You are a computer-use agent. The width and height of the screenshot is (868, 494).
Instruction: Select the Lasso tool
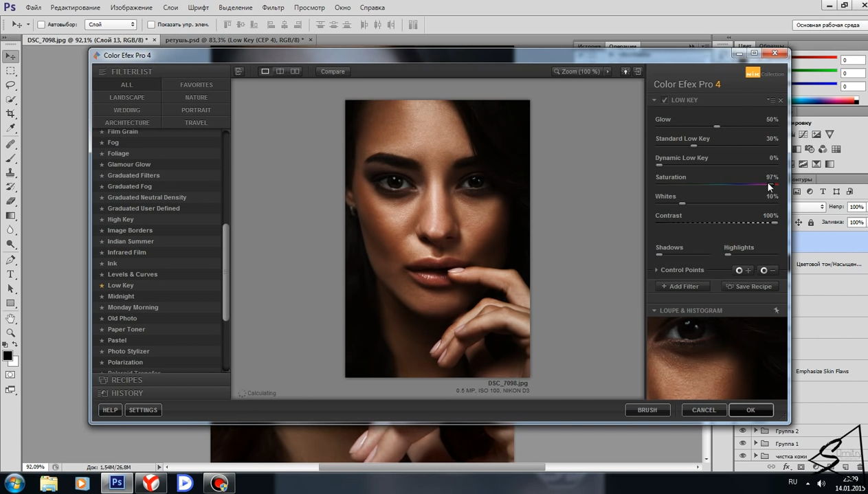tap(10, 85)
